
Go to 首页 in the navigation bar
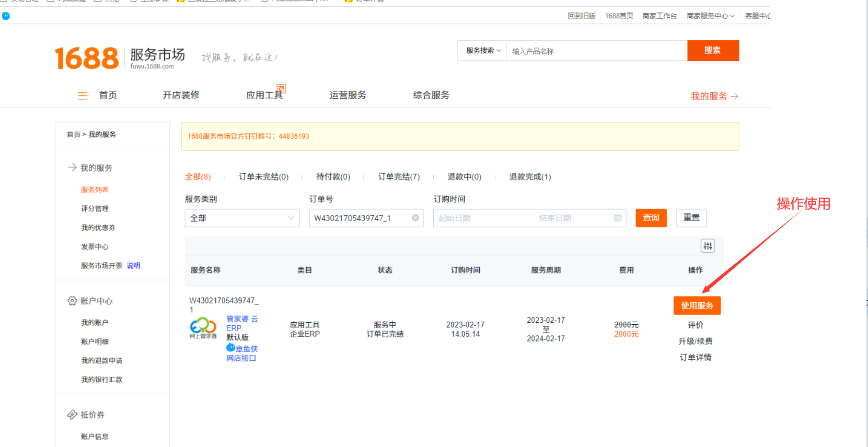coord(108,95)
